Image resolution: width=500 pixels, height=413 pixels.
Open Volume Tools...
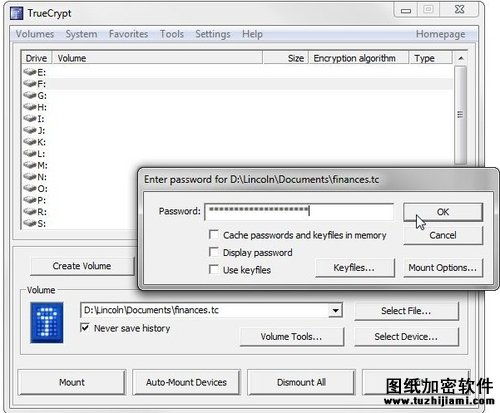pyautogui.click(x=292, y=337)
